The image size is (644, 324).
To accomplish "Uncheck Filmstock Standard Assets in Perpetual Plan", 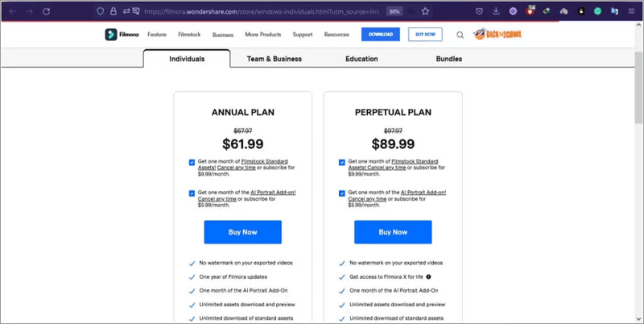I will pos(342,162).
